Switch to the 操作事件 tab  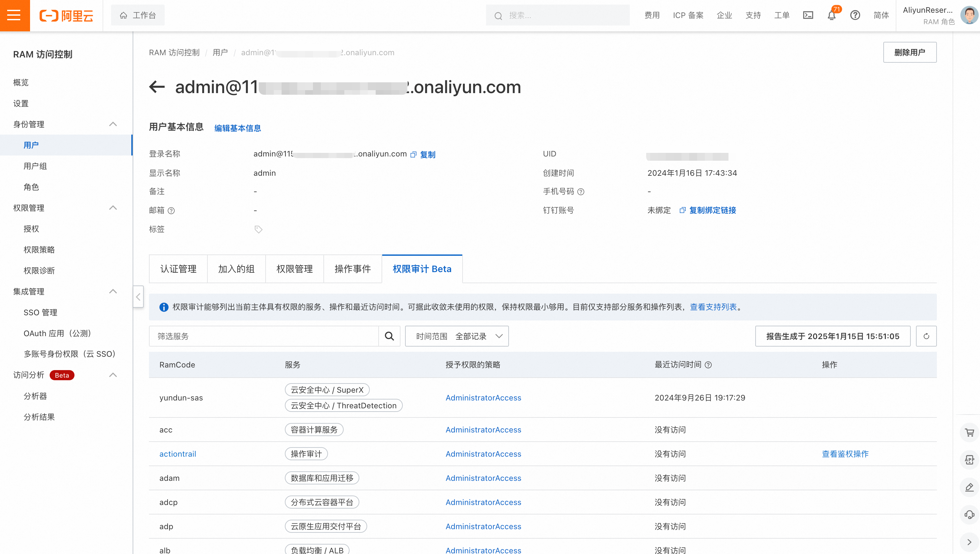point(353,269)
